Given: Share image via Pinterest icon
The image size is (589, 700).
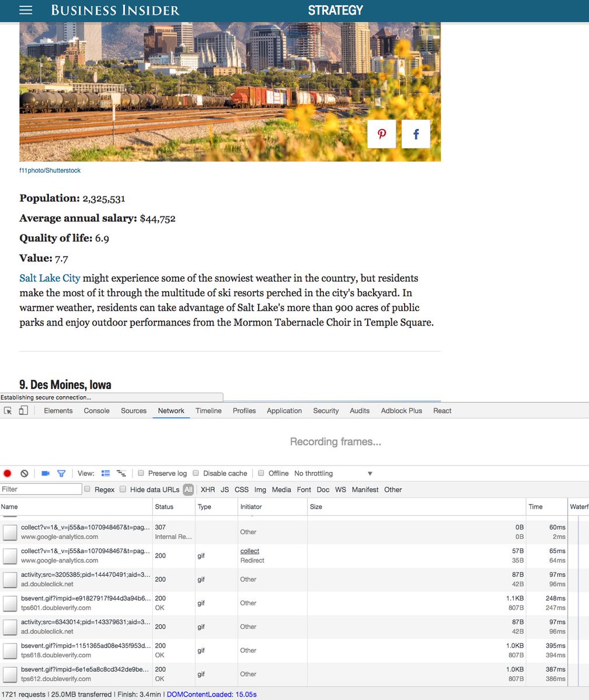Looking at the screenshot, I should click(x=382, y=134).
